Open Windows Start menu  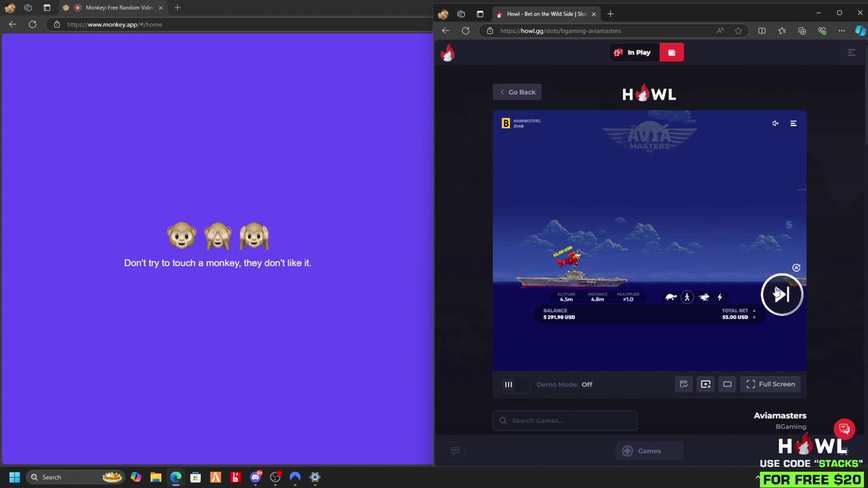[x=14, y=477]
